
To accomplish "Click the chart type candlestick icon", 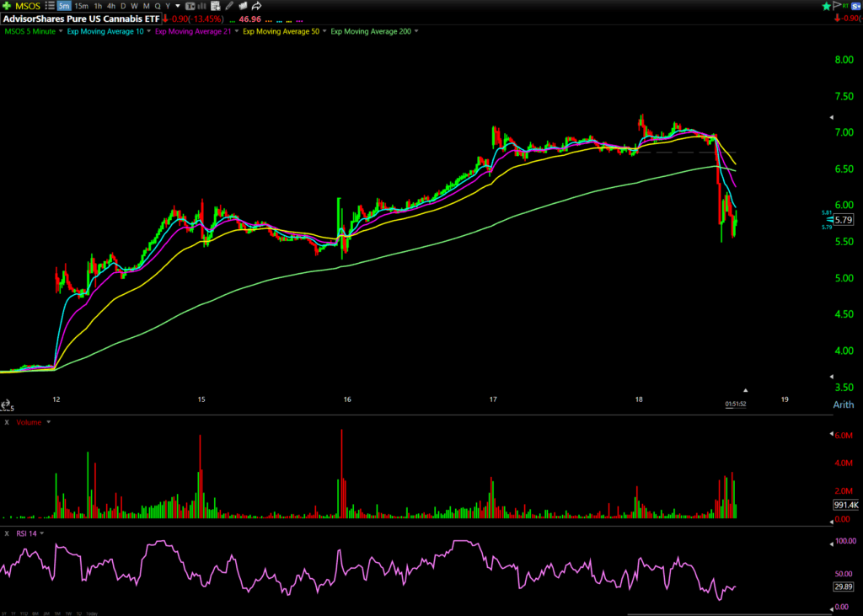I will click(x=191, y=6).
